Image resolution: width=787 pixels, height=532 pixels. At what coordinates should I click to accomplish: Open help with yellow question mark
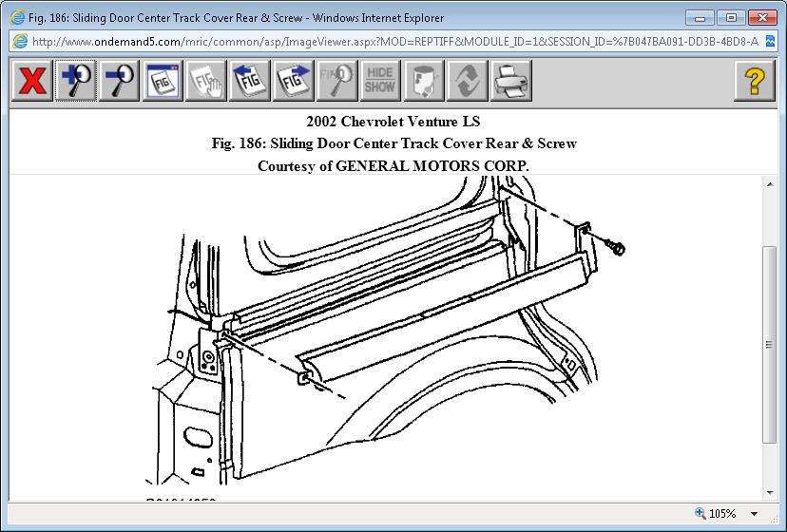(x=755, y=81)
